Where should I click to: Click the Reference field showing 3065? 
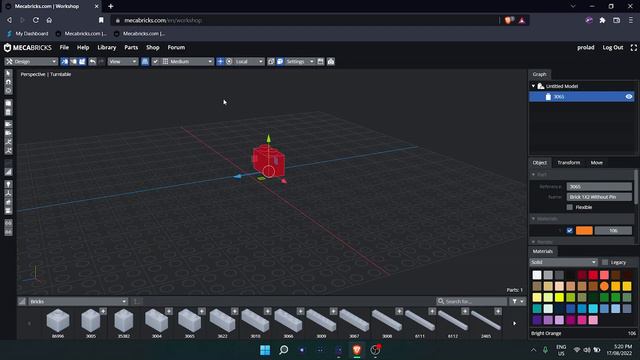(x=599, y=187)
